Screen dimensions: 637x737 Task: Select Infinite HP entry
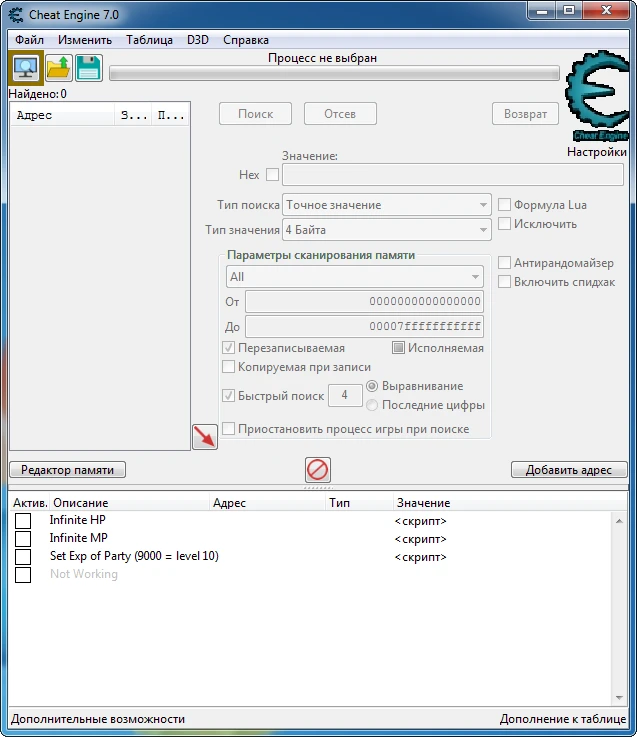click(78, 520)
